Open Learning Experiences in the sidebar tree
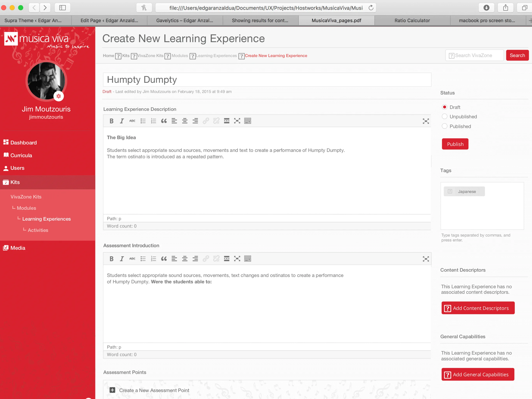The height and width of the screenshot is (399, 532). pyautogui.click(x=46, y=219)
